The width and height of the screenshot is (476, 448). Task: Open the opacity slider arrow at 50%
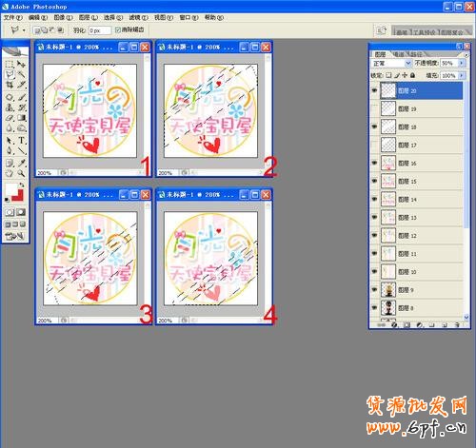click(462, 64)
